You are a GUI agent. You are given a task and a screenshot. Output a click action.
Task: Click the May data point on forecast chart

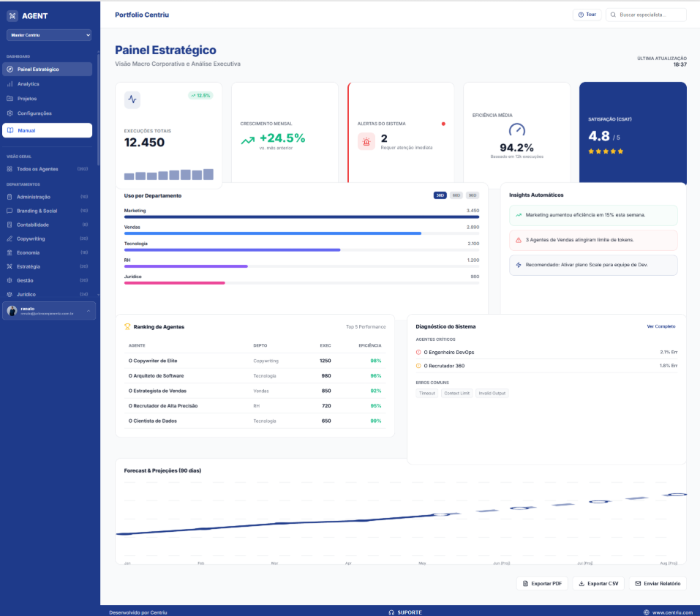441,514
